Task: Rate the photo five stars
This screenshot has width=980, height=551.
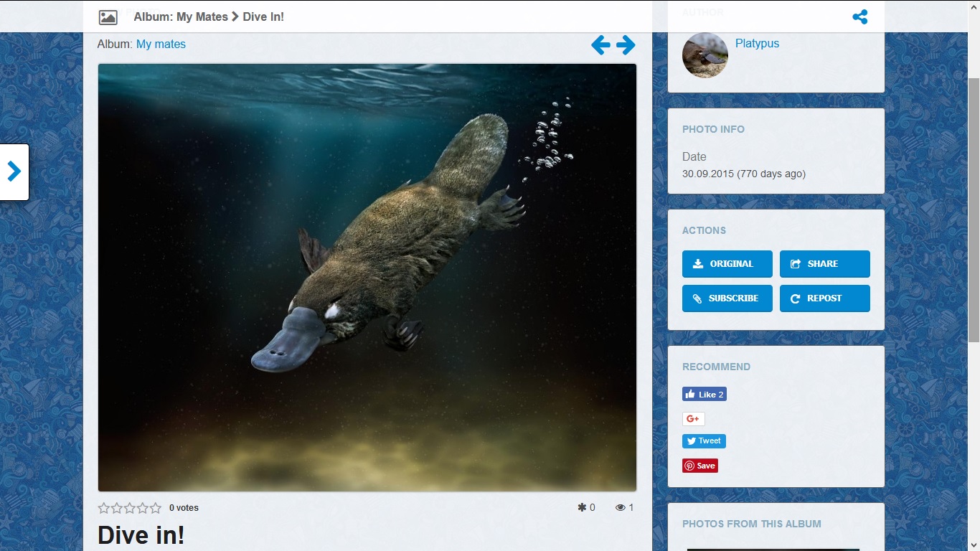Action: [156, 508]
